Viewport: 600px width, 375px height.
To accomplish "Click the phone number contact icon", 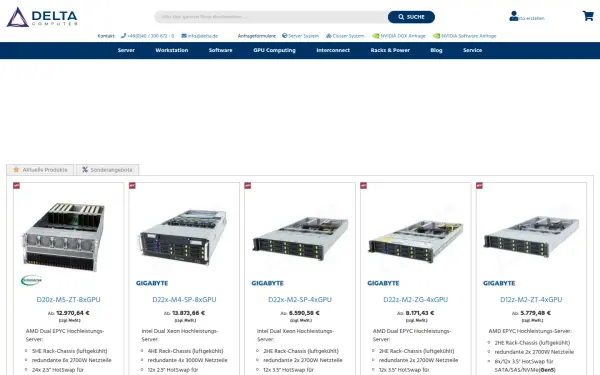I will 123,36.
